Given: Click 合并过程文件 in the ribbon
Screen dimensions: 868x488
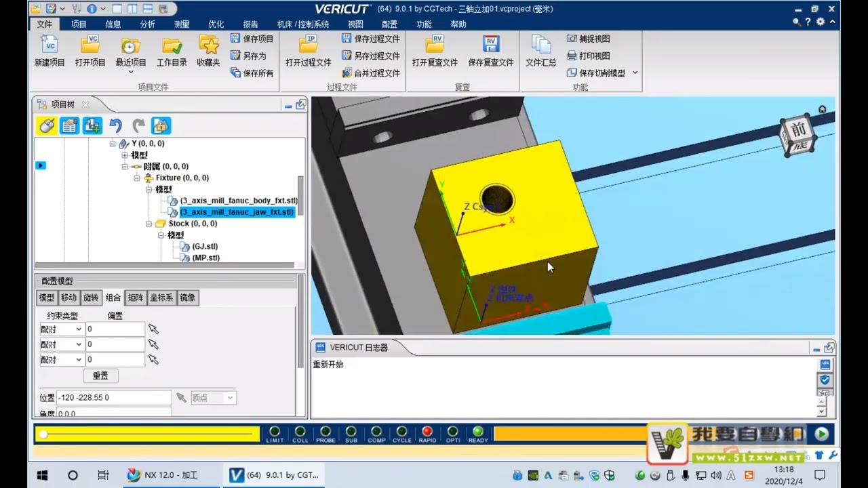Looking at the screenshot, I should click(x=371, y=73).
